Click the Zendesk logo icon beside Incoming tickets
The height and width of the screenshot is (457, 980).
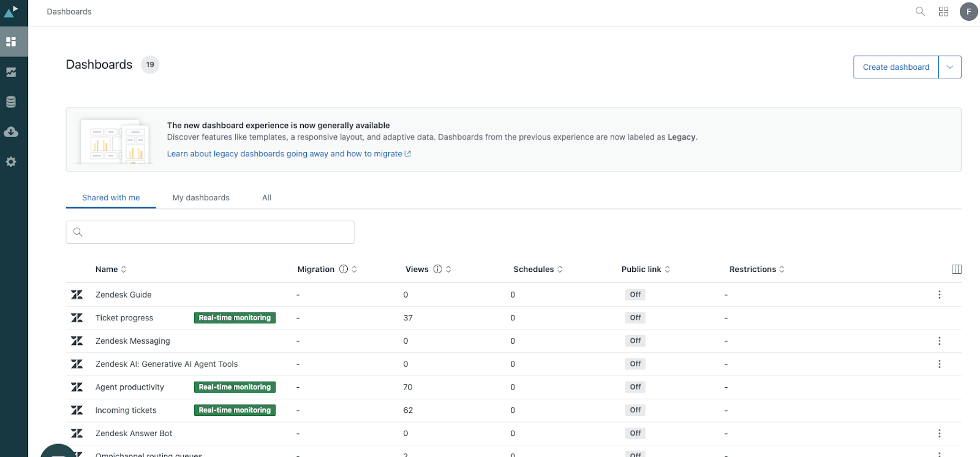77,410
